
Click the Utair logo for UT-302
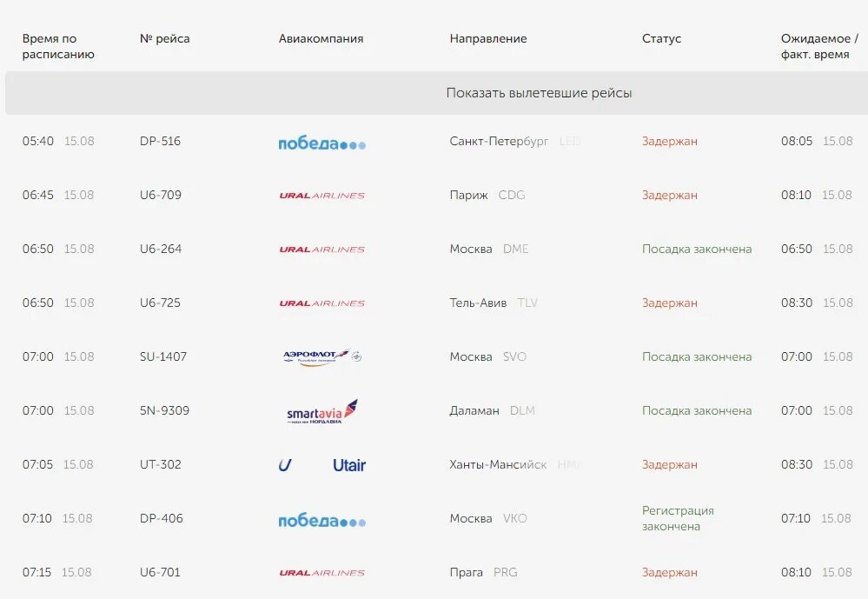click(321, 465)
